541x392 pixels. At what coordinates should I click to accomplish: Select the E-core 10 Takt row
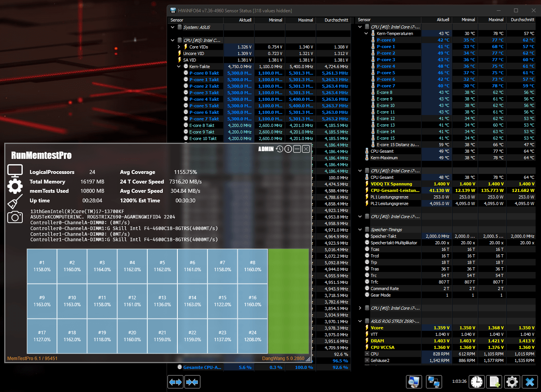(x=259, y=138)
